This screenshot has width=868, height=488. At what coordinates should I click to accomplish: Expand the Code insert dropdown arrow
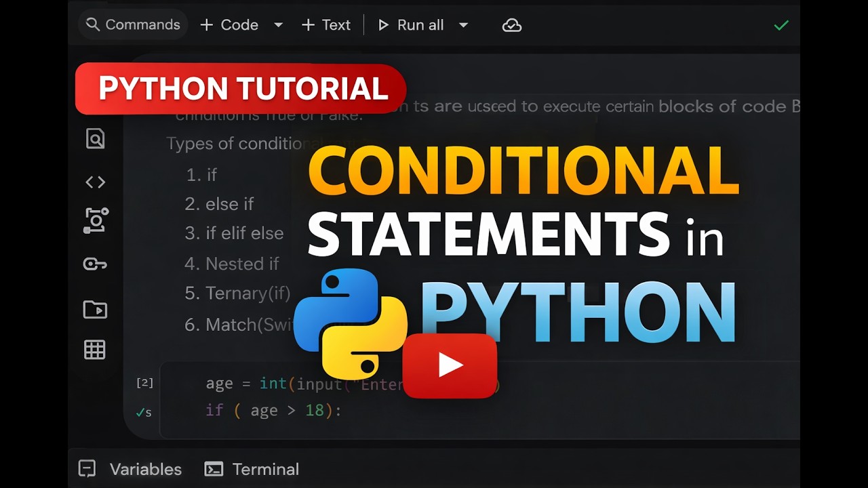[278, 25]
